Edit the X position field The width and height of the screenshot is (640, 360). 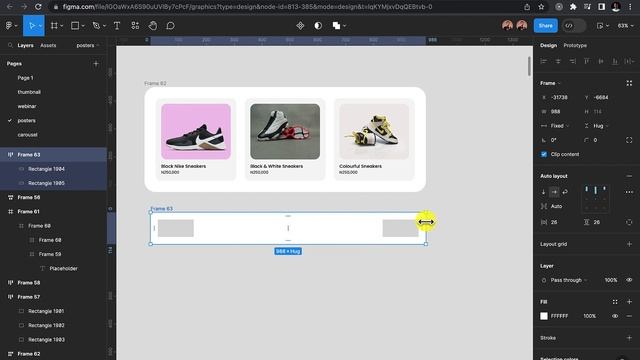[x=559, y=98]
